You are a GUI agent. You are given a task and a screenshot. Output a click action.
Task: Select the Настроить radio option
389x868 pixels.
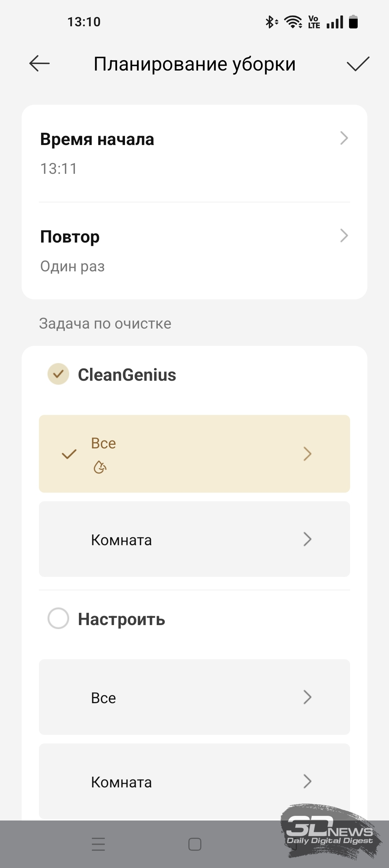click(x=58, y=619)
